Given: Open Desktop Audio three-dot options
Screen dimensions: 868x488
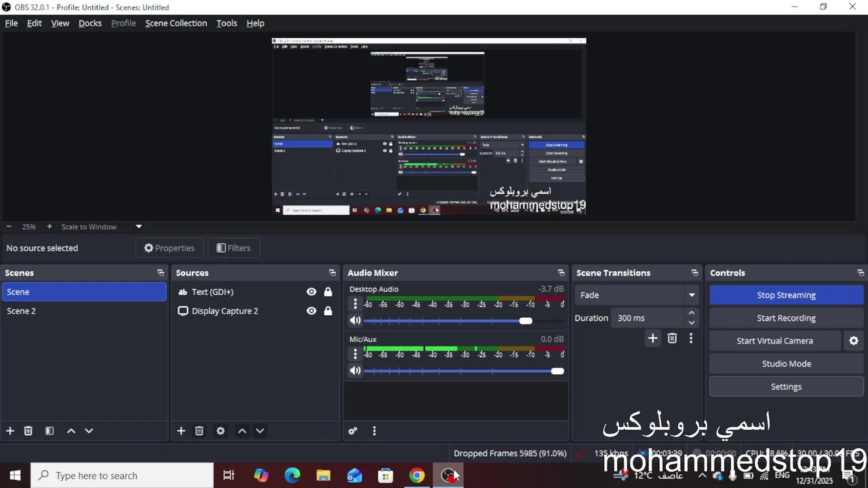Looking at the screenshot, I should click(355, 304).
